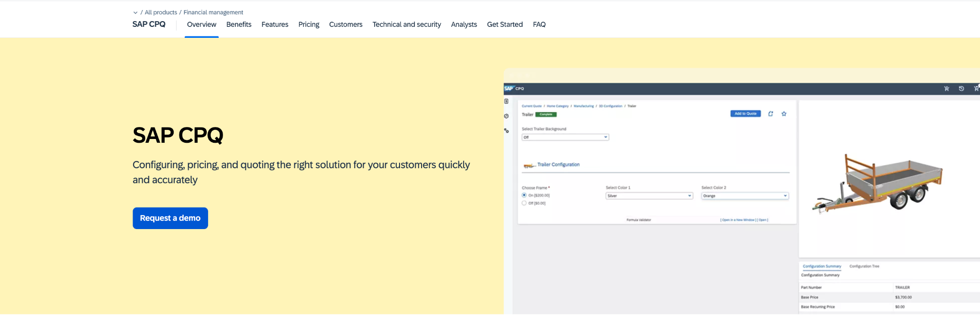
Task: Click the Formula Validator label
Action: [x=639, y=220]
